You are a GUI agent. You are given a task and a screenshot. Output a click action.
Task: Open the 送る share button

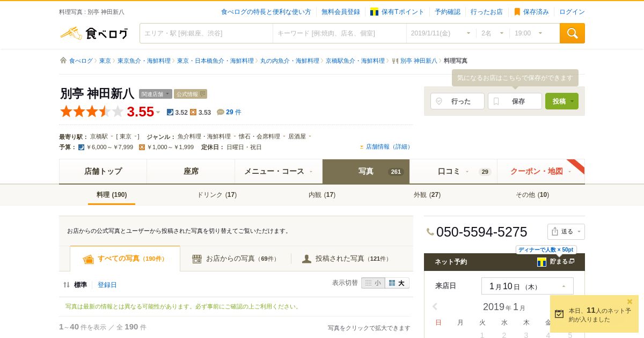point(566,232)
